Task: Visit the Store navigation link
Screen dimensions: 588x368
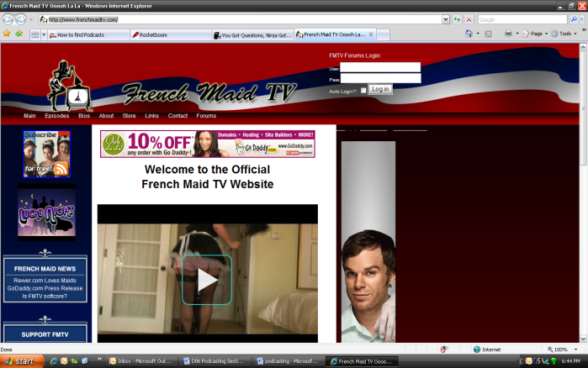Action: [129, 116]
